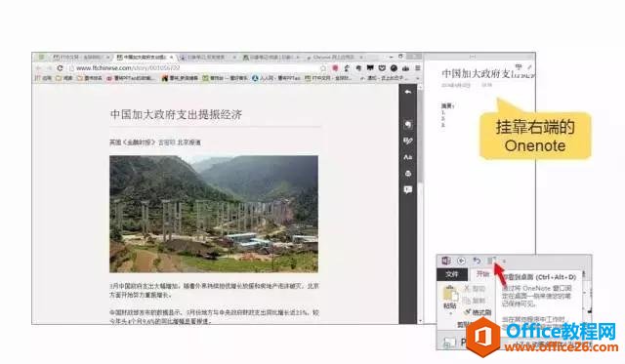This screenshot has width=625, height=364.
Task: Switch to the fourth browser tab
Action: point(271,58)
